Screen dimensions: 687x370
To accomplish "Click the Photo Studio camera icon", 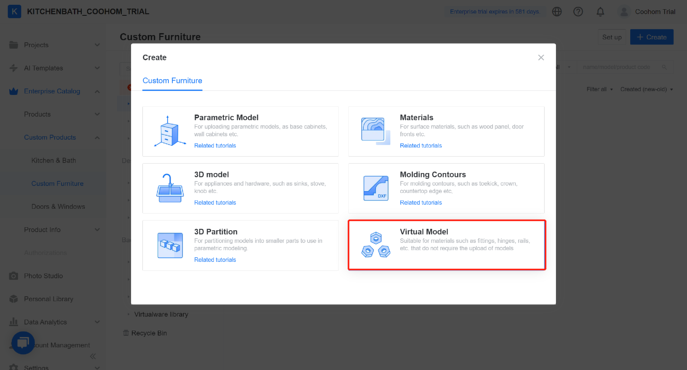I will tap(14, 276).
